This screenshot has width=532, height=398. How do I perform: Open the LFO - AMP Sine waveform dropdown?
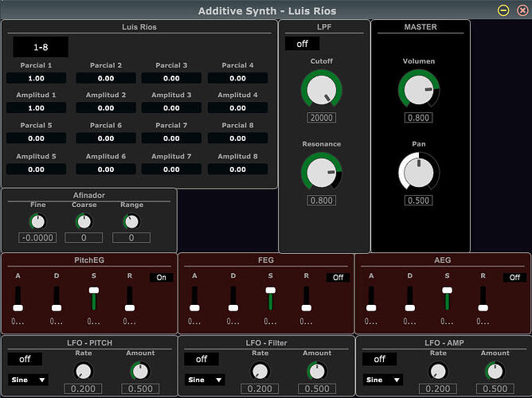[382, 380]
